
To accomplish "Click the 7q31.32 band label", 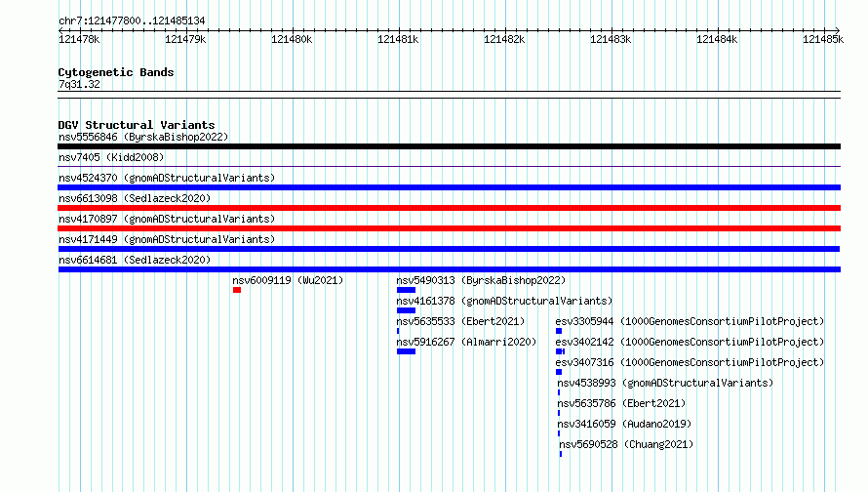I will [x=79, y=84].
